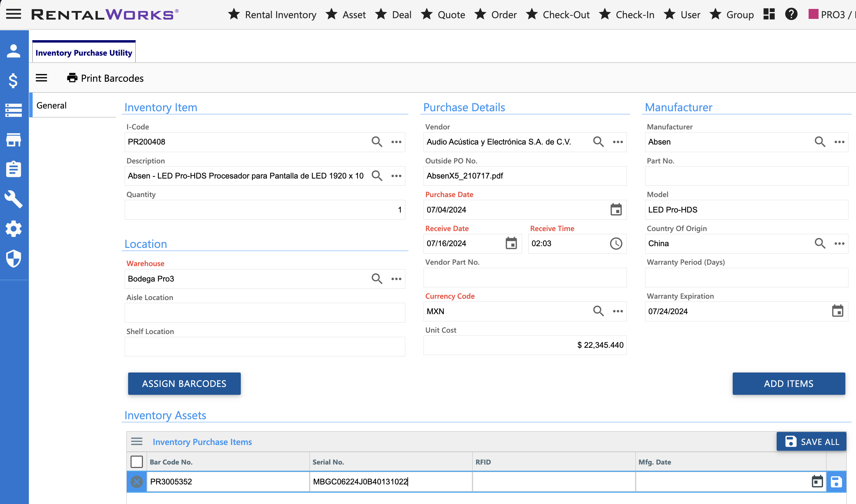
Task: Click Print Barcodes label
Action: click(x=112, y=78)
